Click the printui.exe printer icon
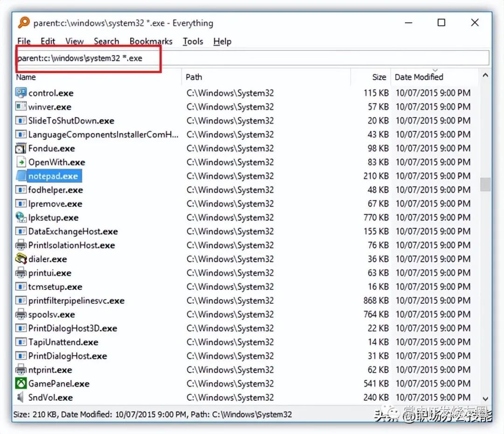The width and height of the screenshot is (504, 434). pos(21,273)
